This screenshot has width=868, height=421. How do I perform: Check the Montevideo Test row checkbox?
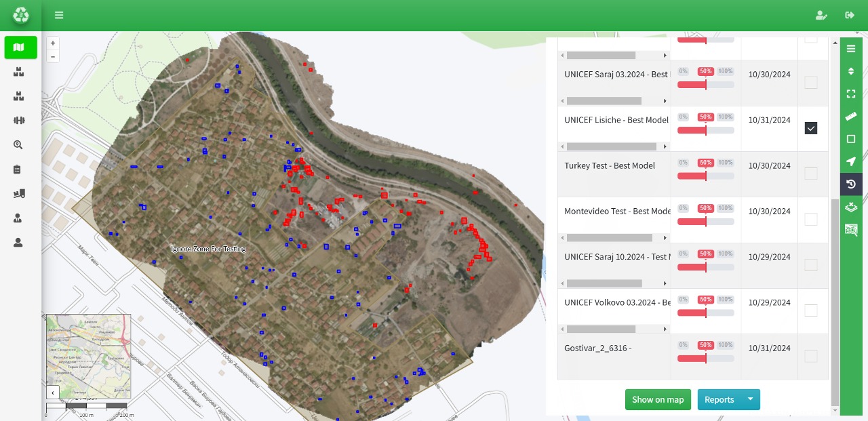(x=811, y=219)
